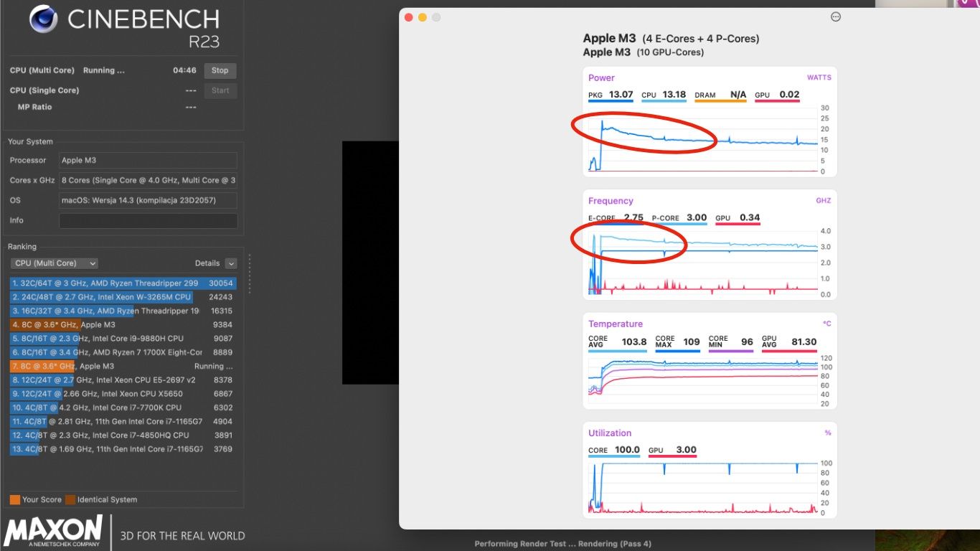Click the GPU 0.02 power reading

tap(777, 95)
